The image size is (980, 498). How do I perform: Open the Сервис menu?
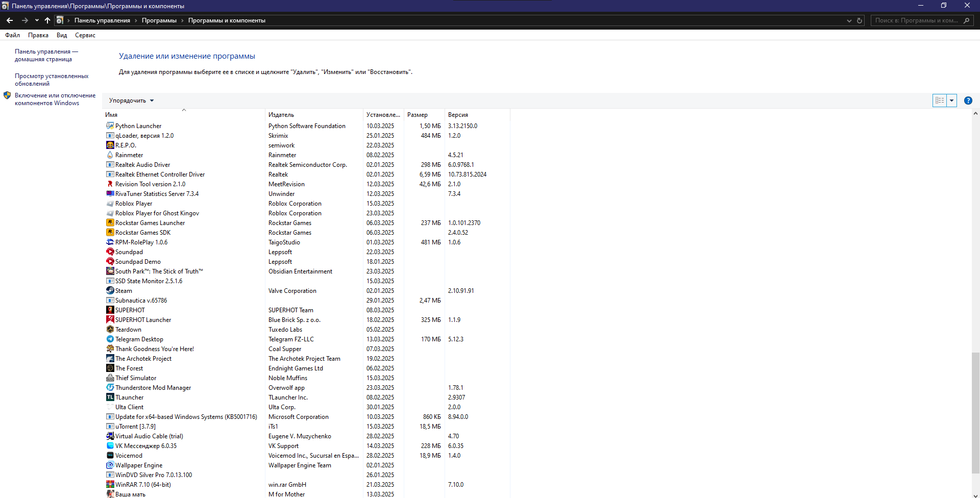pyautogui.click(x=85, y=35)
